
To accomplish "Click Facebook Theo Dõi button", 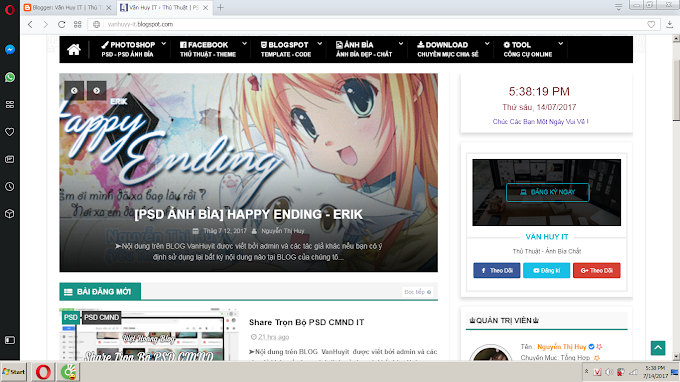I will point(497,271).
